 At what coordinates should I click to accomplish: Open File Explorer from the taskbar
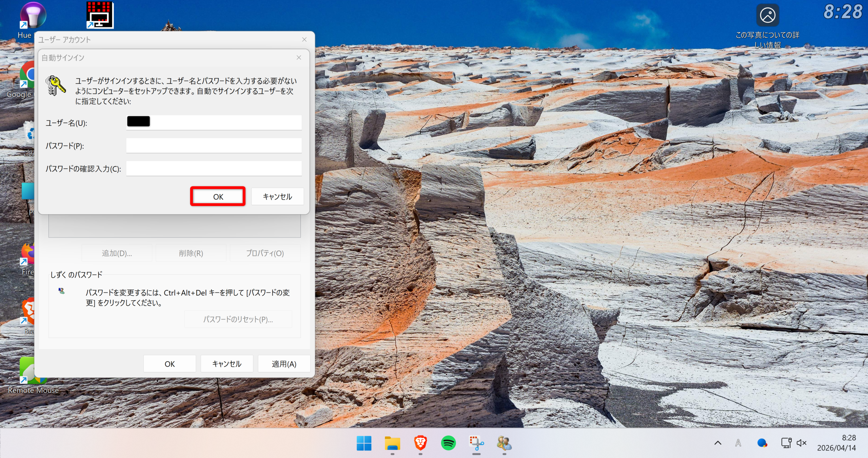click(x=392, y=443)
